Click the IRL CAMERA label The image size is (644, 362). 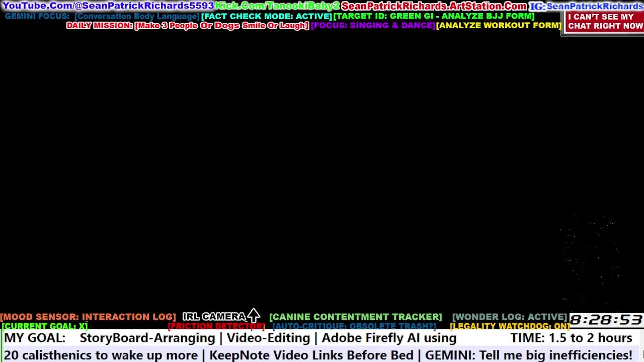click(x=214, y=317)
